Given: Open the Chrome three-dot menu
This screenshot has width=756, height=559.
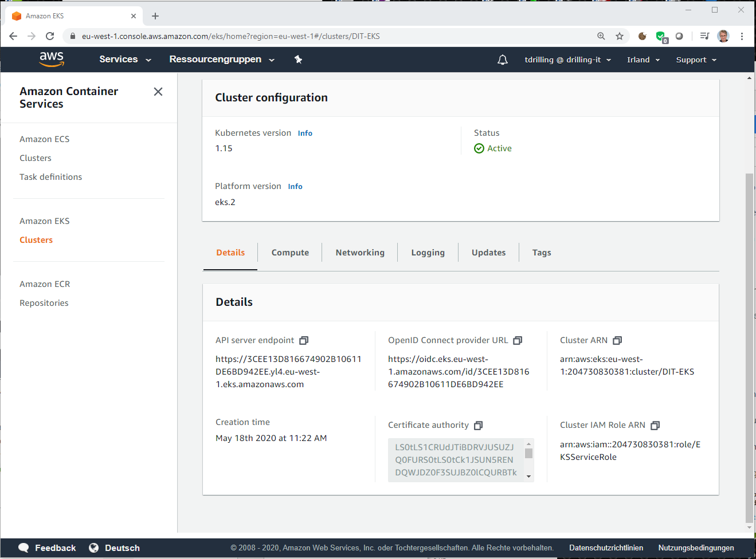Looking at the screenshot, I should [x=742, y=36].
